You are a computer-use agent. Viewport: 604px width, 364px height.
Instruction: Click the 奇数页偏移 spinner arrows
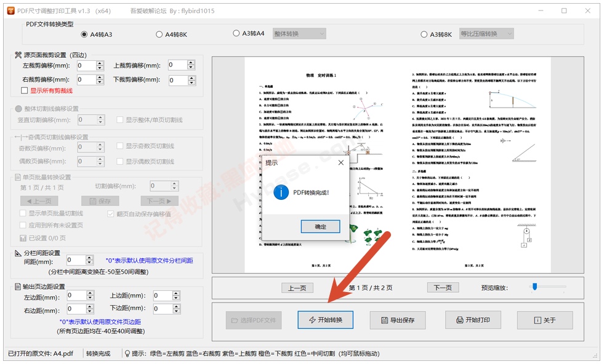[100, 147]
